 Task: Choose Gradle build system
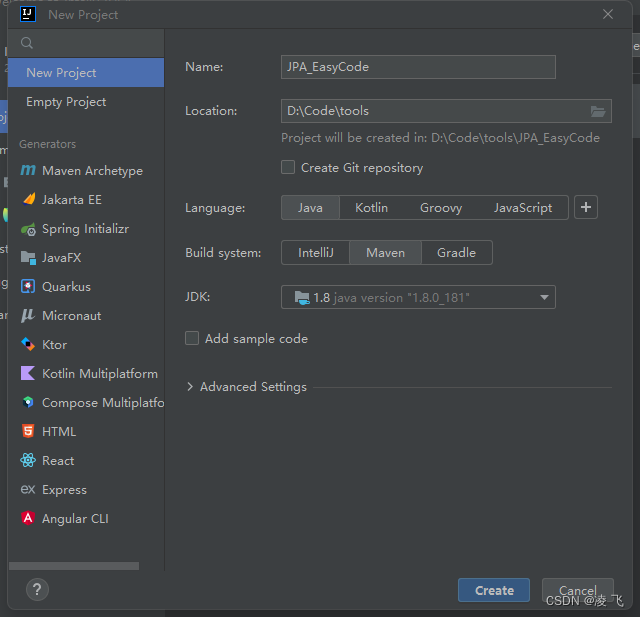[456, 253]
